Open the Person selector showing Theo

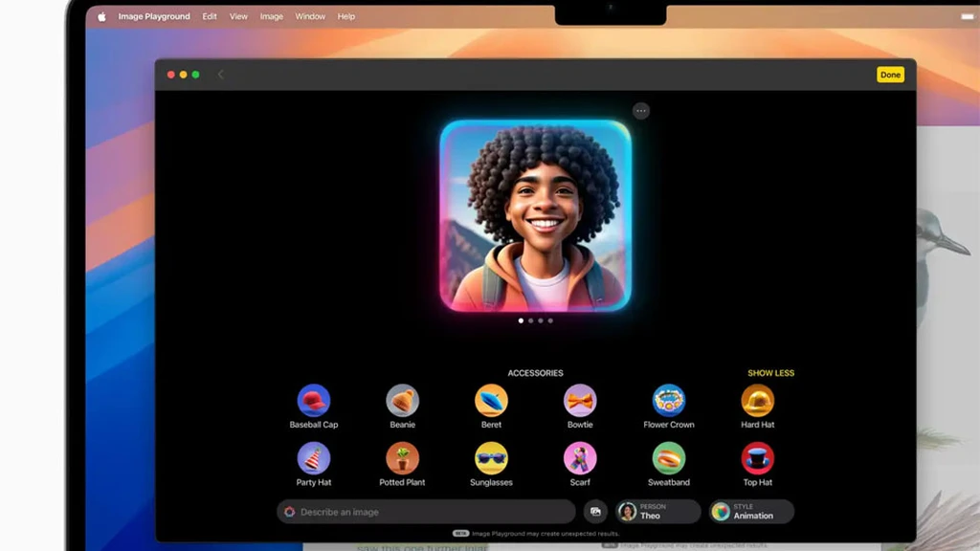657,512
